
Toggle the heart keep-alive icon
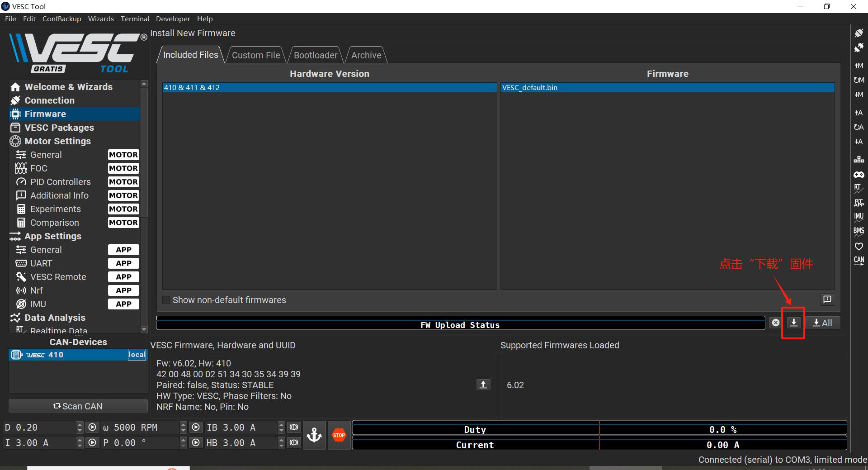[x=859, y=246]
